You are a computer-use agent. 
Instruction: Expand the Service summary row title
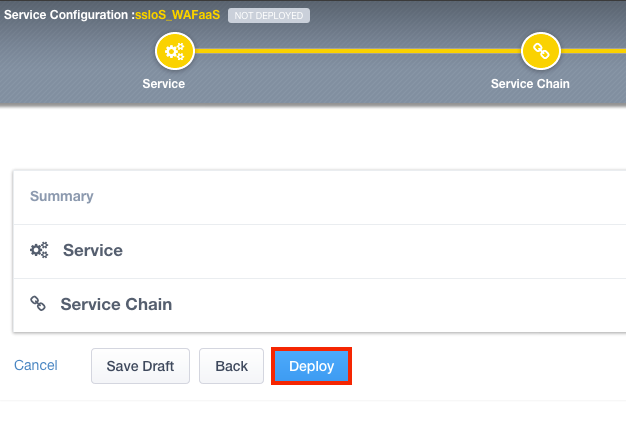point(93,251)
